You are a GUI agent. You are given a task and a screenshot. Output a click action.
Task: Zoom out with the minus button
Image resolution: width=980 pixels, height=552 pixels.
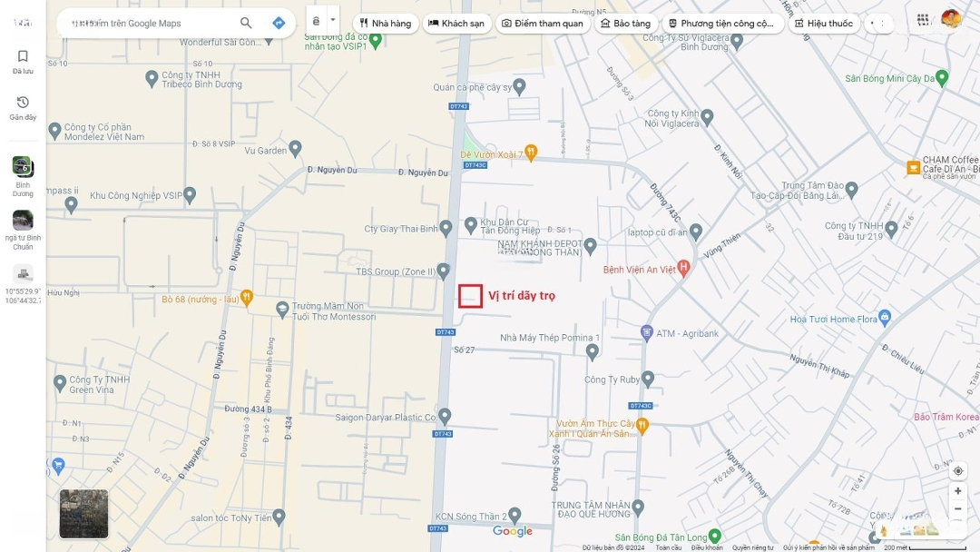[x=957, y=509]
